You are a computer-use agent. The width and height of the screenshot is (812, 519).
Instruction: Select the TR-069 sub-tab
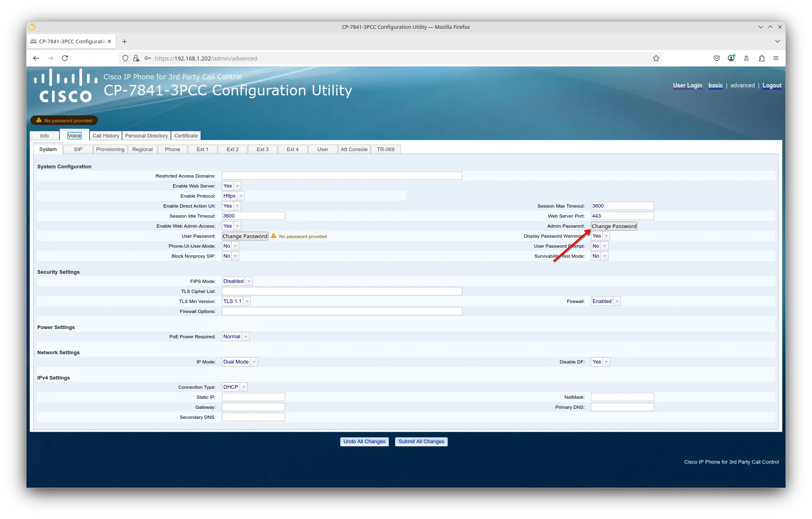pos(385,149)
